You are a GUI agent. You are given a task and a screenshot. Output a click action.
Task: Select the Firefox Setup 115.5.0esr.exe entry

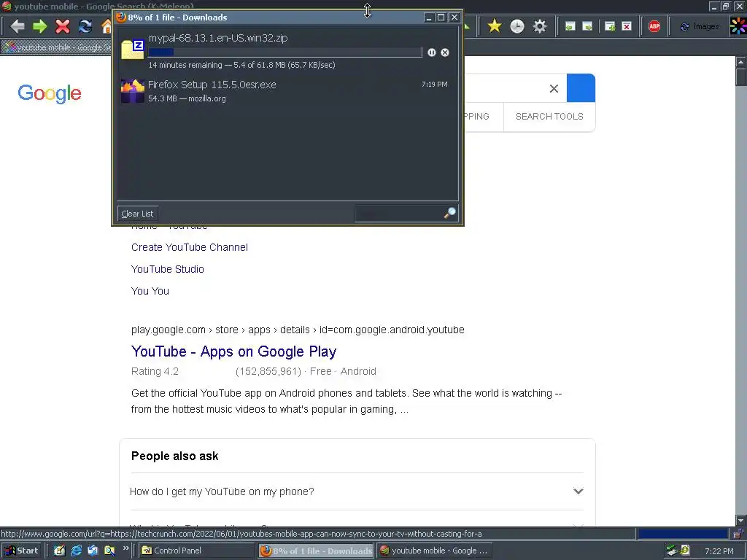click(x=287, y=91)
